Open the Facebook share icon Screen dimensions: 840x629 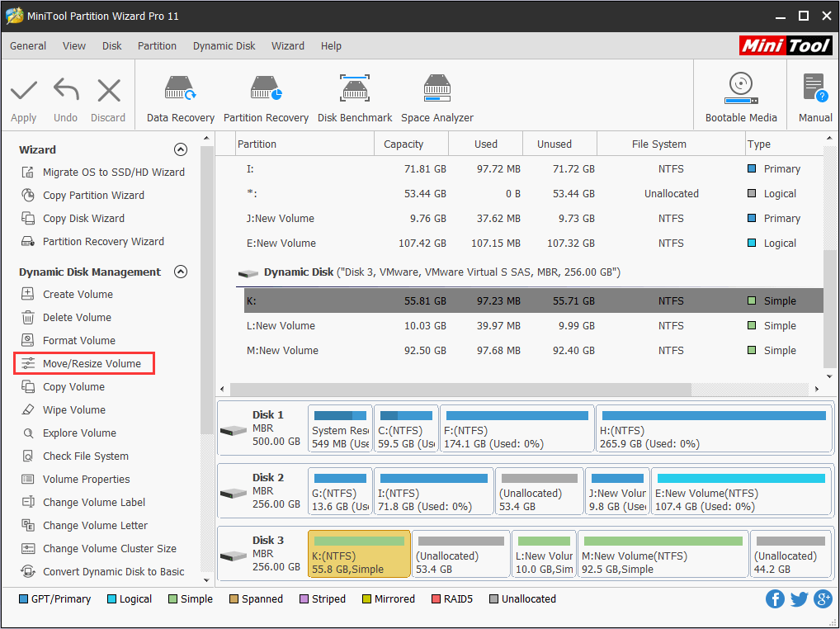[775, 599]
